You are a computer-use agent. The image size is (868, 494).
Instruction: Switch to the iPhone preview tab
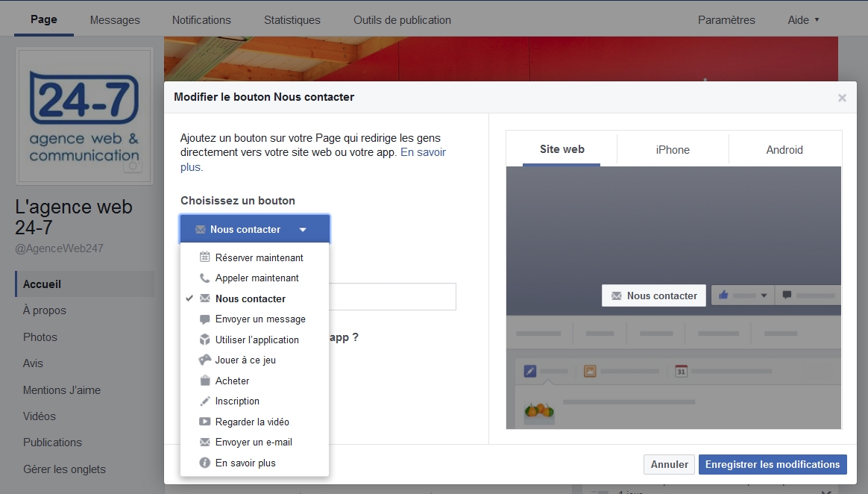673,149
